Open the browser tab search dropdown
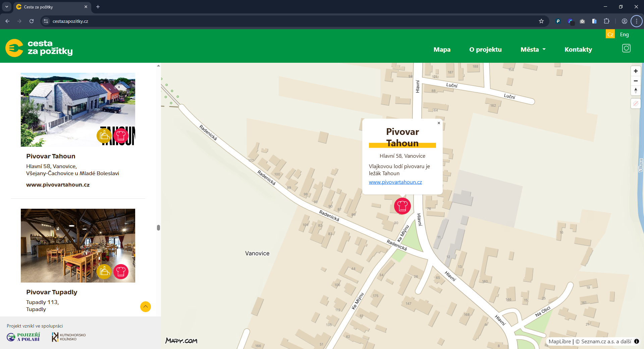 (x=7, y=7)
